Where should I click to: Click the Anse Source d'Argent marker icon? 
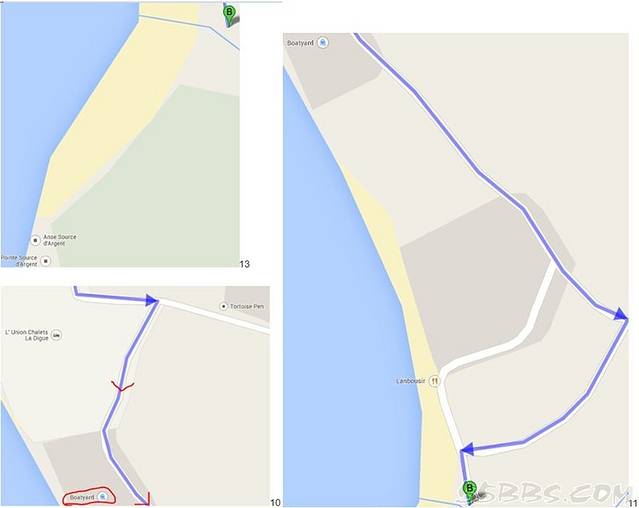(35, 240)
